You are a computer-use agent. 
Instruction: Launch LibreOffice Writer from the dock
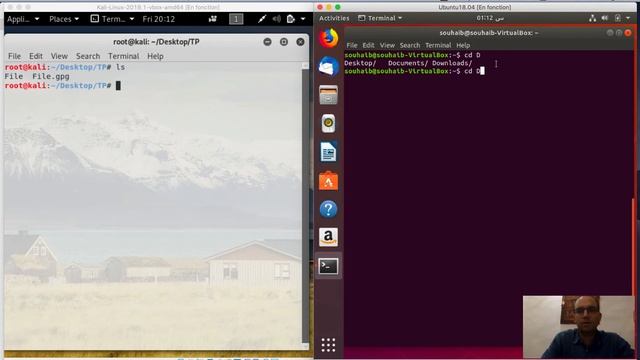tap(329, 152)
